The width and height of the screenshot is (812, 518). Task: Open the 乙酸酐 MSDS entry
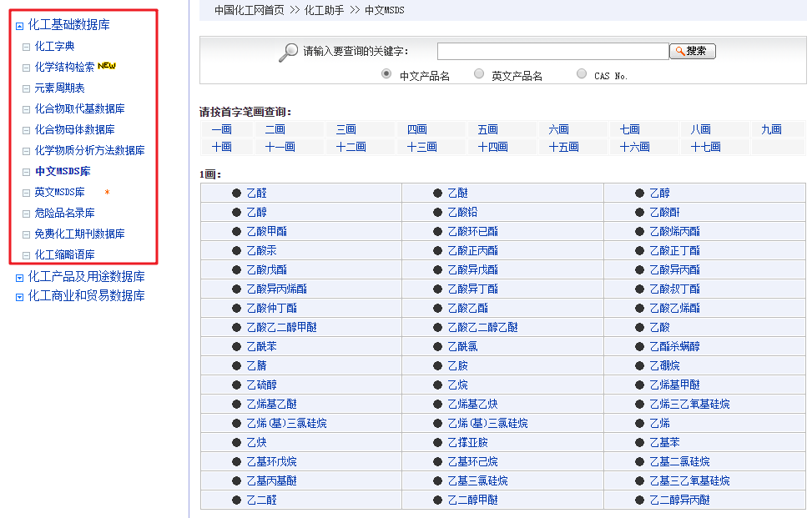point(665,212)
